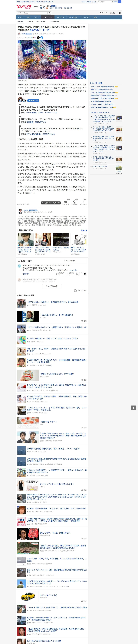The height and width of the screenshot is (644, 138).
Task: Click the magnifier button in the keyword search box
Action: click(49, 13)
